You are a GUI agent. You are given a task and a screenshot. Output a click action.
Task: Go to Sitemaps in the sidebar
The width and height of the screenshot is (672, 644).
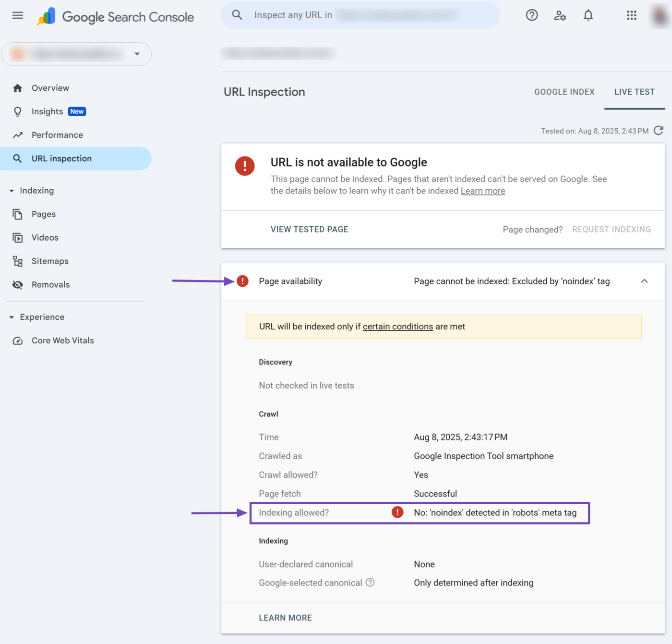50,261
